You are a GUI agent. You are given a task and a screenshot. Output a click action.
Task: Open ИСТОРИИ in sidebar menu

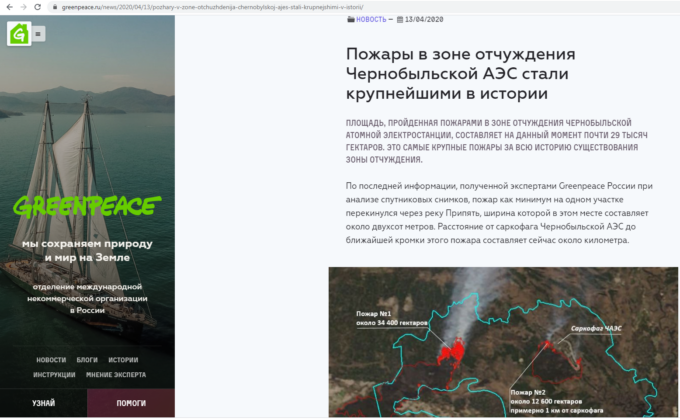tap(123, 360)
